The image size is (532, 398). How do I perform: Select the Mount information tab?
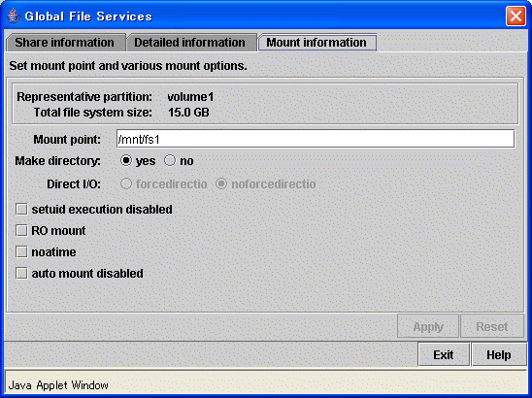(316, 43)
